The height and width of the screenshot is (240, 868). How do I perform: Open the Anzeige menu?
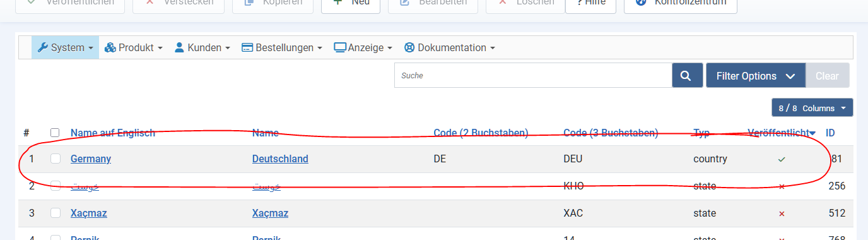tap(363, 47)
